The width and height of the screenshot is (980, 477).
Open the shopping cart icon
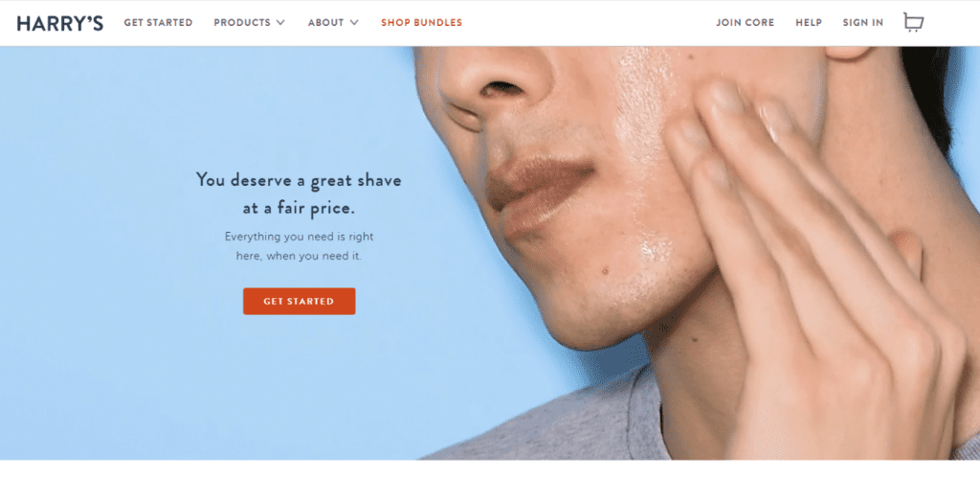(x=913, y=22)
